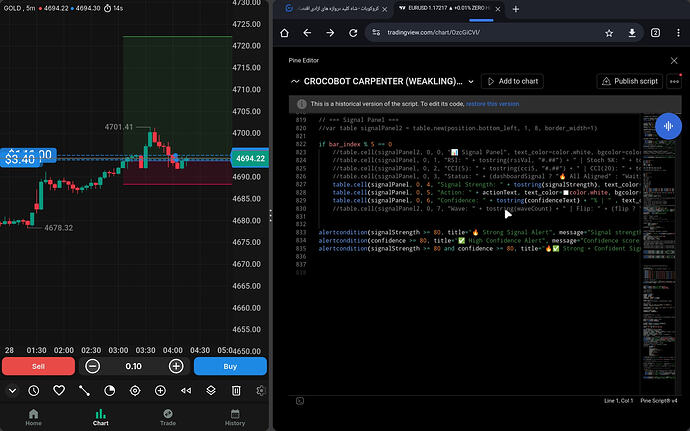
Task: Tap the countdown timer icon near 14s
Action: (x=107, y=8)
